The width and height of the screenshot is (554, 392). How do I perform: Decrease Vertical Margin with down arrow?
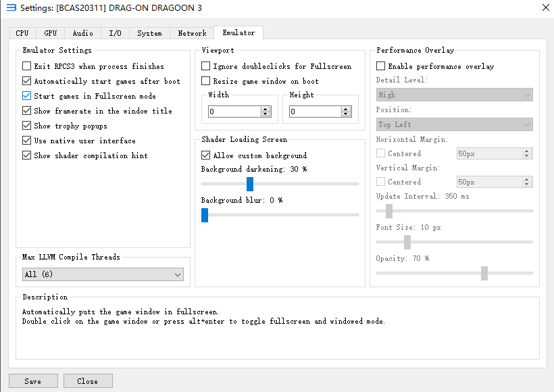(527, 184)
